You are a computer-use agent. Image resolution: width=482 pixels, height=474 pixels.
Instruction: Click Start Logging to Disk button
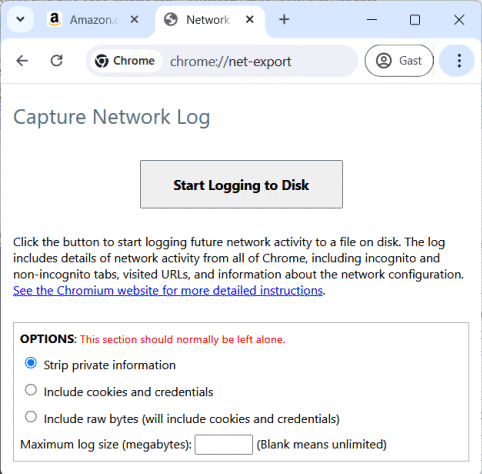(241, 184)
